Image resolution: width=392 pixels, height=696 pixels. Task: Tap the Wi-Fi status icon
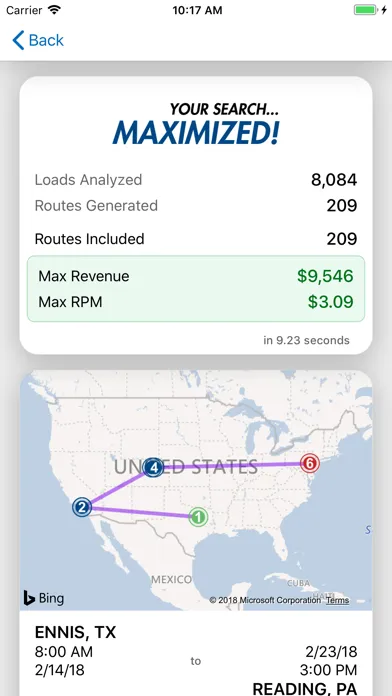pos(55,10)
